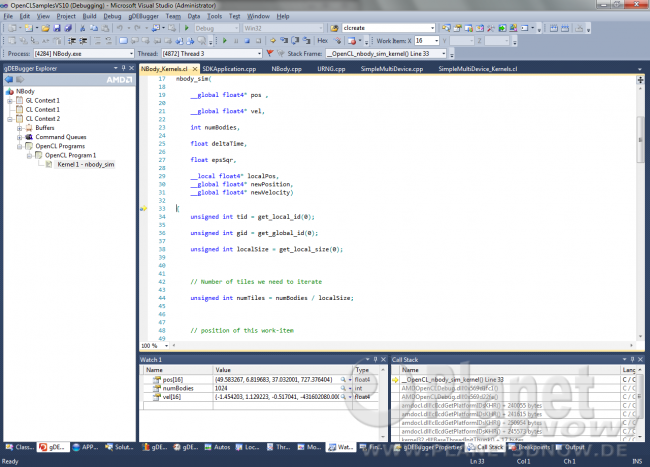Cut selection with the scissors icon
Image resolution: width=650 pixels, height=467 pixels.
tap(82, 28)
